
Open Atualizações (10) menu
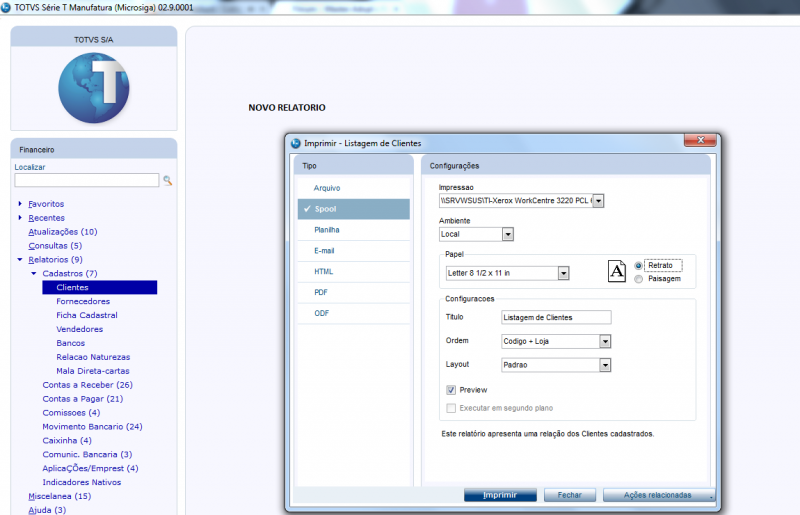[x=63, y=232]
